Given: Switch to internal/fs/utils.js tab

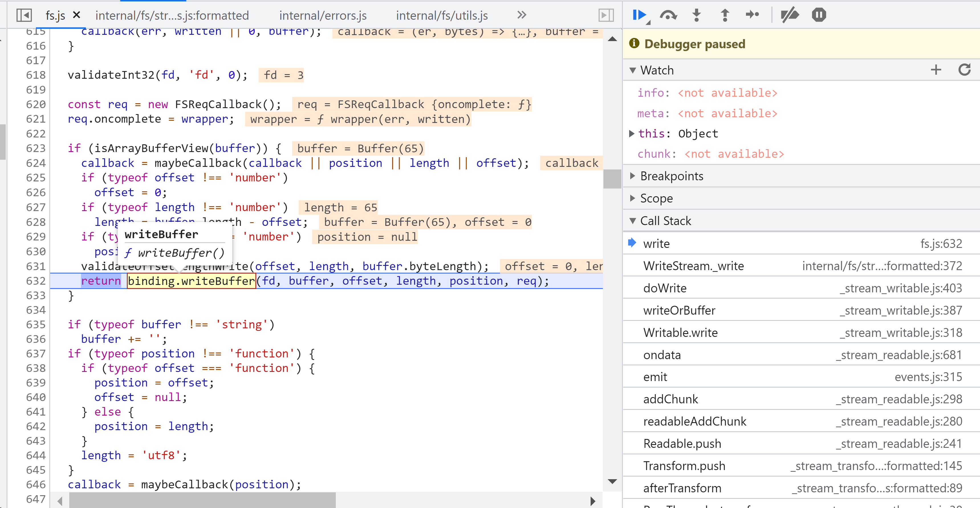Looking at the screenshot, I should pyautogui.click(x=442, y=16).
